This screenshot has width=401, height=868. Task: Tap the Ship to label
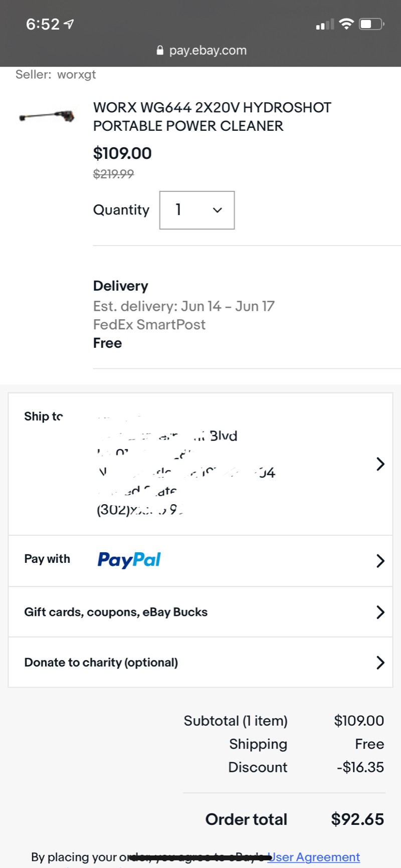tap(44, 416)
